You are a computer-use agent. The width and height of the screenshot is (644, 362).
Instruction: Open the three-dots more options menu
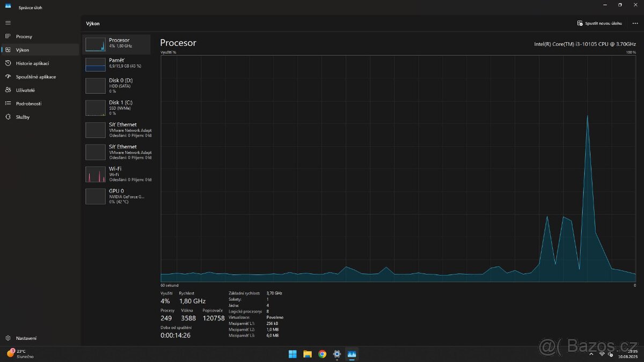(x=635, y=24)
